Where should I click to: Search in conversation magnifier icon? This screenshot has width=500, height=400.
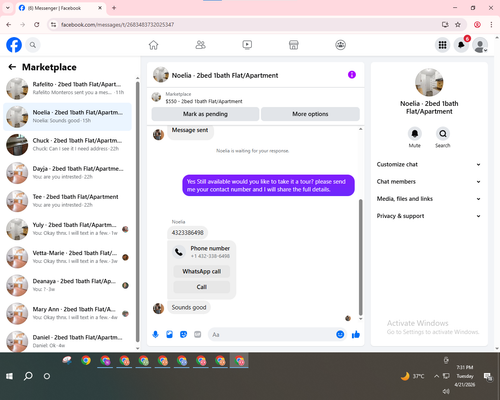coord(443,134)
